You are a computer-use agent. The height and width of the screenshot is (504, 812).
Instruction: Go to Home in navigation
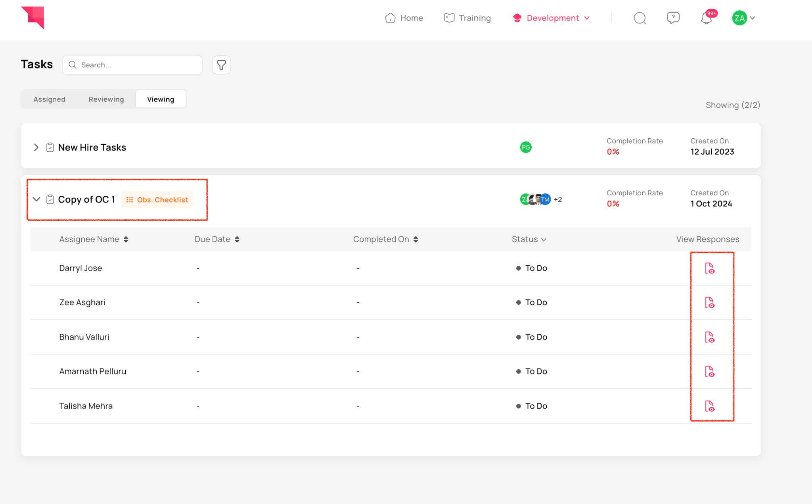point(404,18)
